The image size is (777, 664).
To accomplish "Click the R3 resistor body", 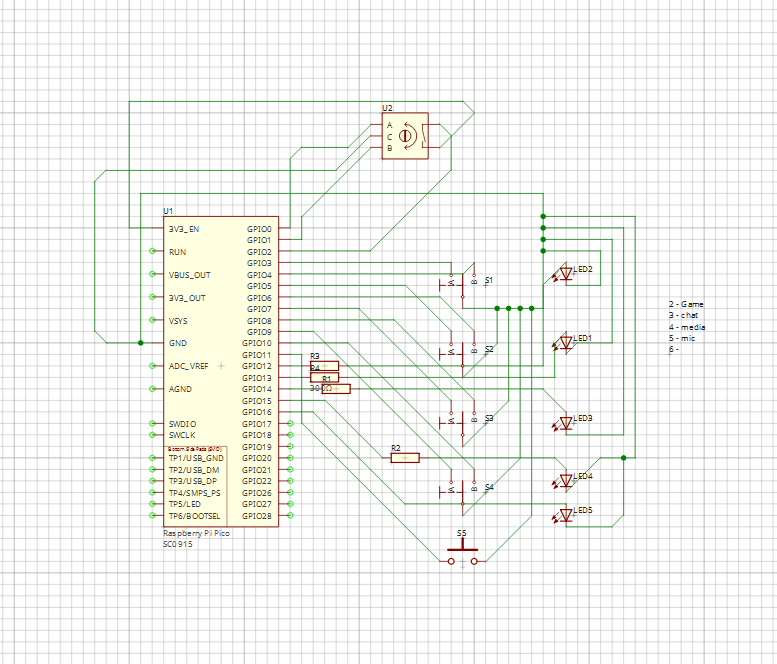I will (324, 365).
